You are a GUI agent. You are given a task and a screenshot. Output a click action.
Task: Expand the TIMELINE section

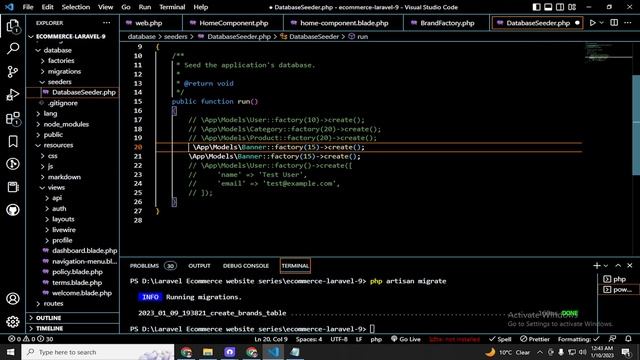tap(49, 329)
